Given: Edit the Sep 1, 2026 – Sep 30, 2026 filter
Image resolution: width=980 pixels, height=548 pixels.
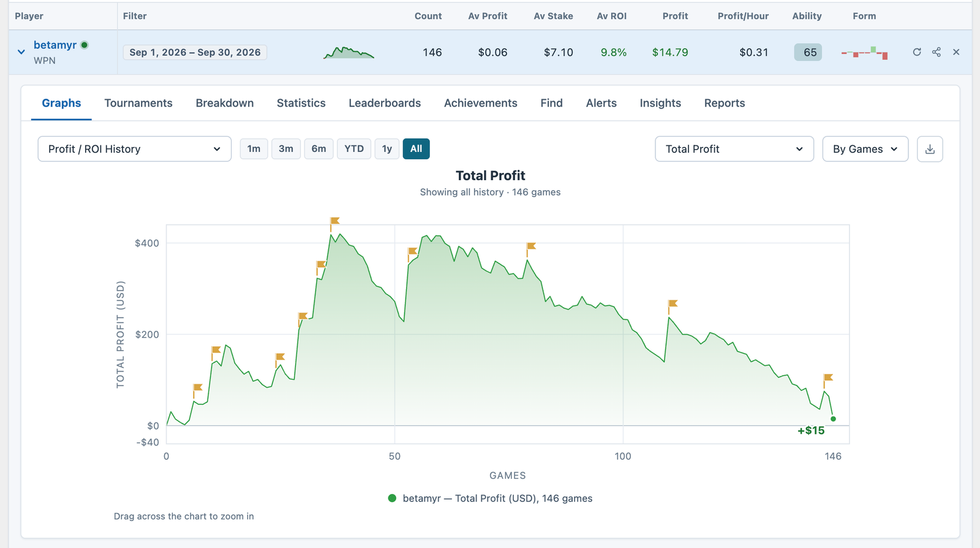Looking at the screenshot, I should 195,52.
